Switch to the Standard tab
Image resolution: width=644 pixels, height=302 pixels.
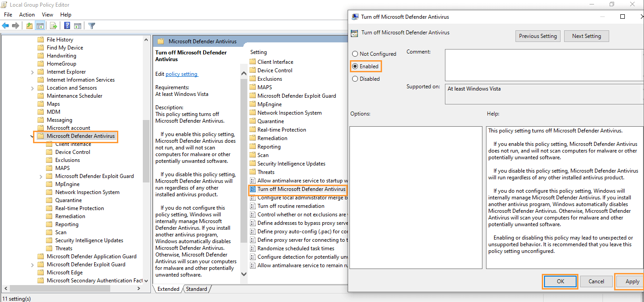(x=196, y=289)
